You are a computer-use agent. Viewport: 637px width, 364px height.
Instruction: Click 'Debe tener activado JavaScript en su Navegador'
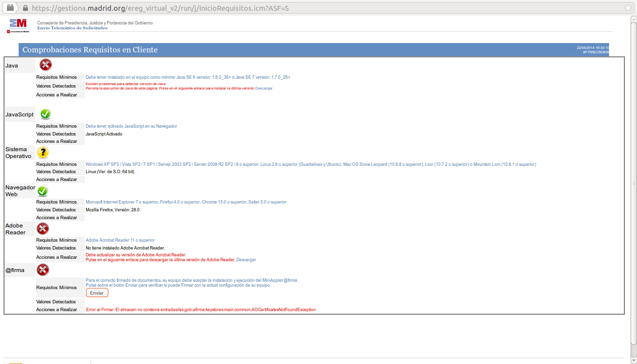131,126
